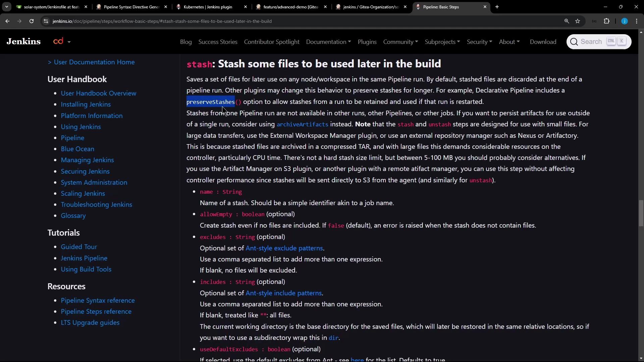
Task: Follow the archiveArtifacts link
Action: (x=302, y=124)
